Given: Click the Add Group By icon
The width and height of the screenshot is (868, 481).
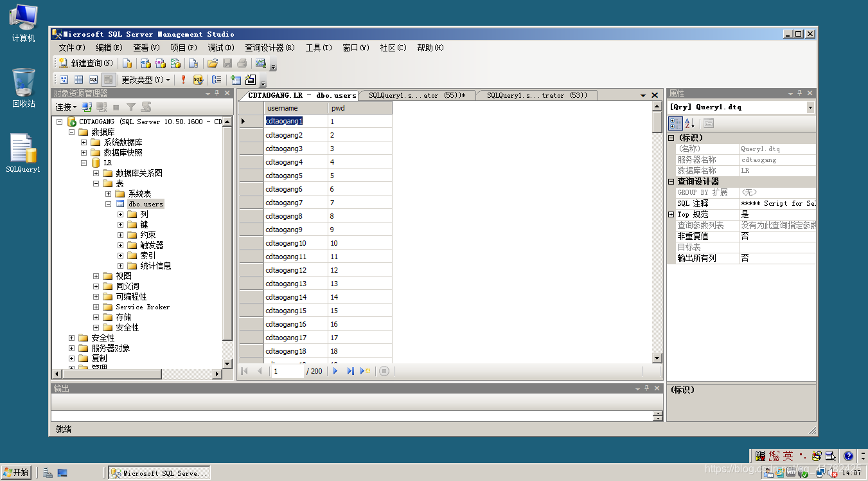Looking at the screenshot, I should coord(217,80).
